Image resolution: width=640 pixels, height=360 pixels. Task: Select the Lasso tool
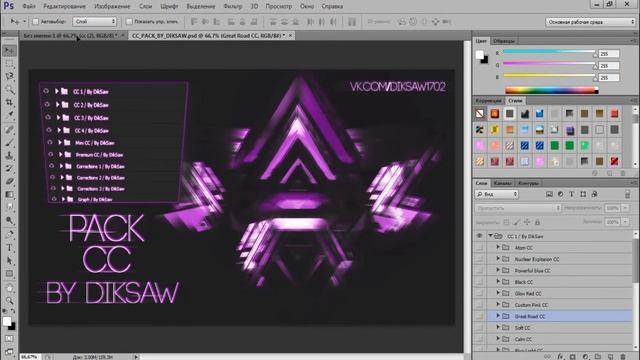(x=9, y=76)
